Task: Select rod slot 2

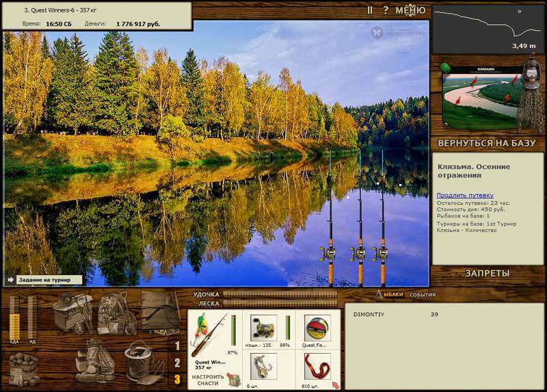Action: 177,363
